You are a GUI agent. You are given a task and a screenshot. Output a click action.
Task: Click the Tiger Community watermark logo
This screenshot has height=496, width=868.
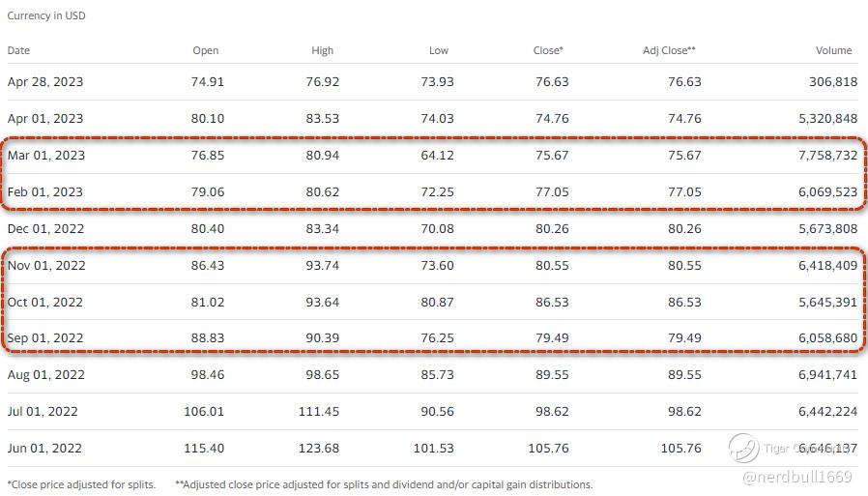pyautogui.click(x=744, y=448)
